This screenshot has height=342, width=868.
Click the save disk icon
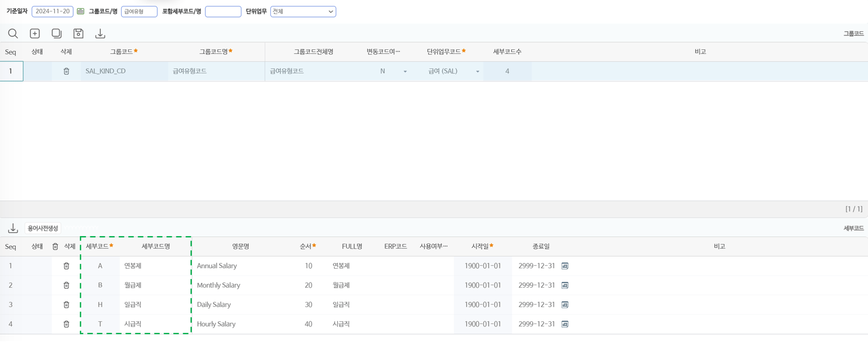78,33
